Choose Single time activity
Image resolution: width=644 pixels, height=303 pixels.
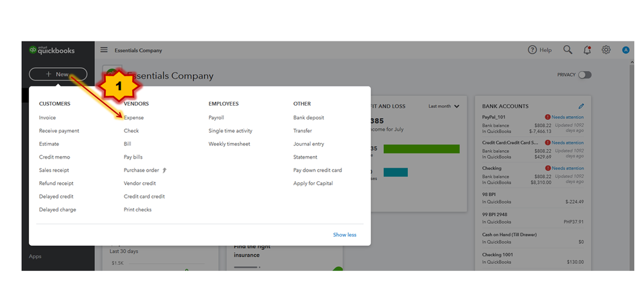point(230,131)
